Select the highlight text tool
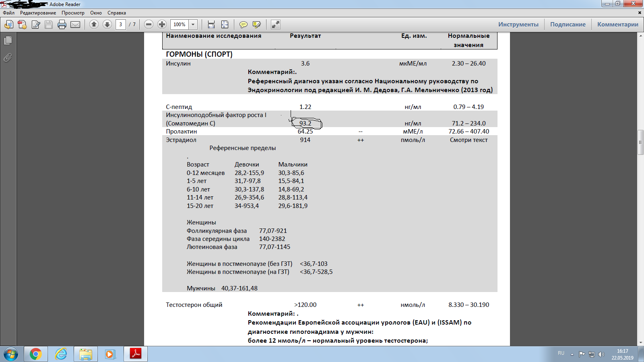Image resolution: width=644 pixels, height=362 pixels. [x=256, y=25]
